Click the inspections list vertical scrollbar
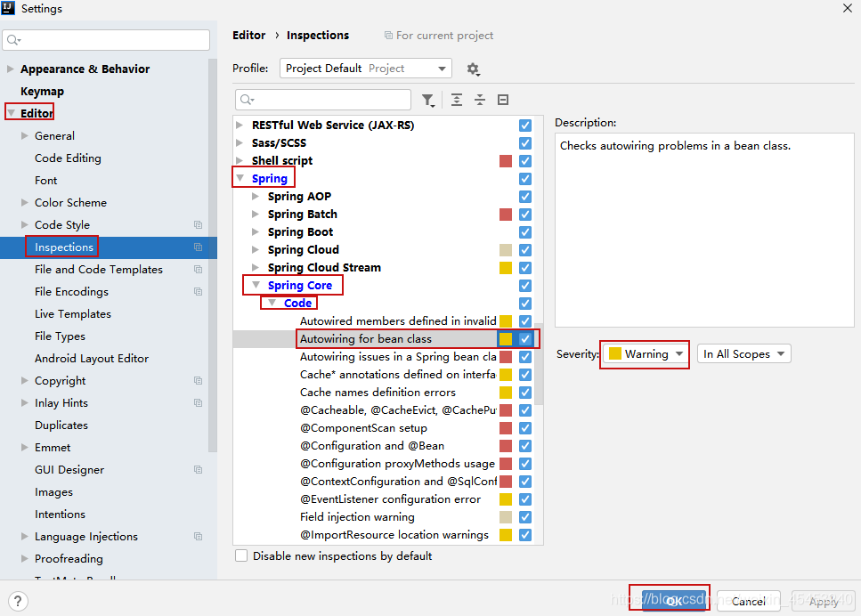The width and height of the screenshot is (861, 616). point(539,363)
